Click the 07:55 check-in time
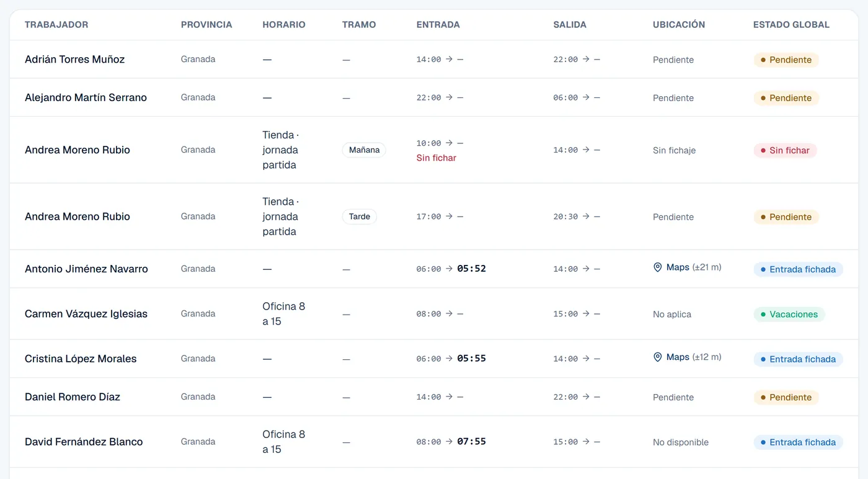The width and height of the screenshot is (868, 479). point(472,442)
